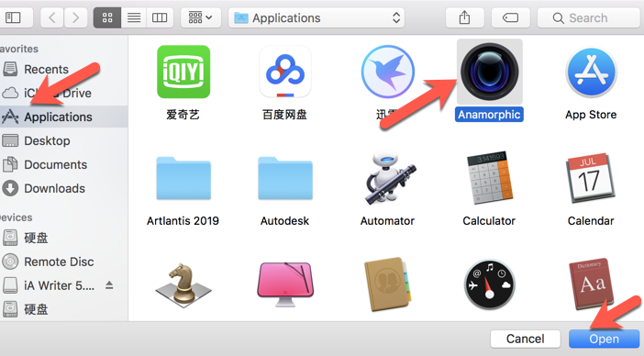
Task: Switch to icon view mode
Action: coord(107,17)
